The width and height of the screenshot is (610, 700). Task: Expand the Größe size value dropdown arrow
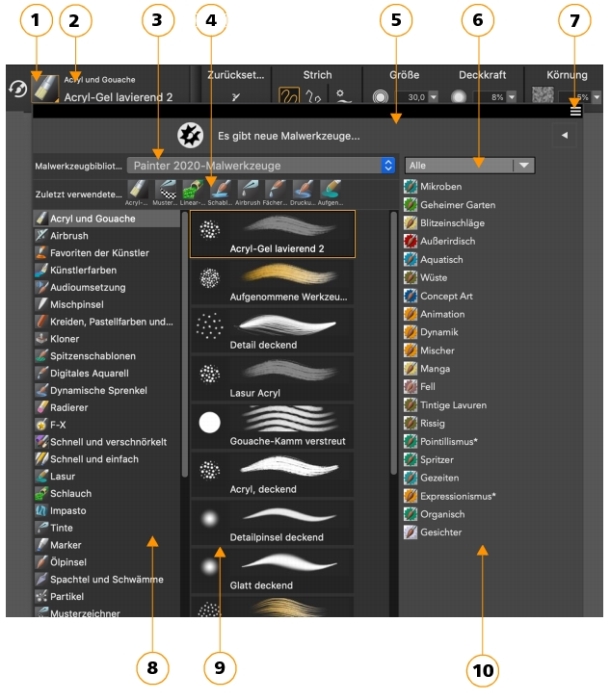tap(433, 96)
